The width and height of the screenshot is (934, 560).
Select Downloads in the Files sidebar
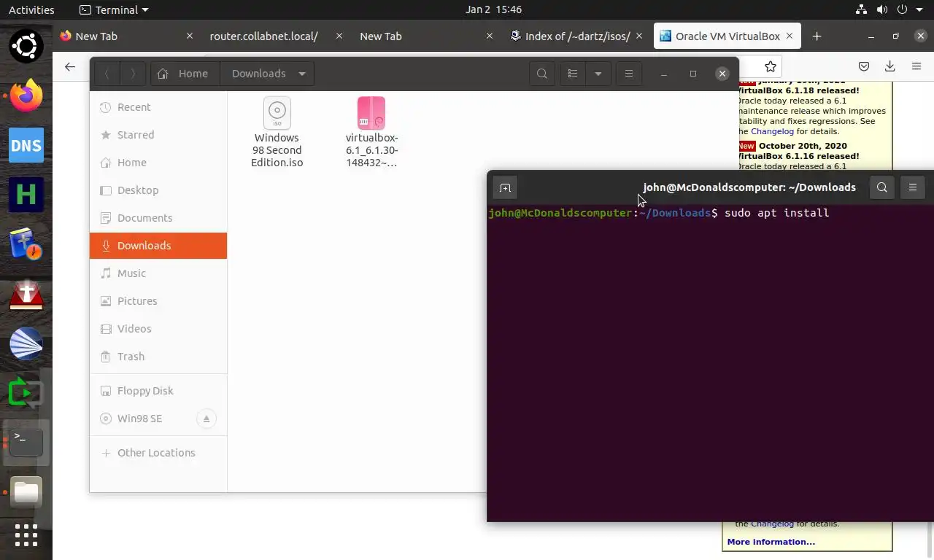pos(158,246)
